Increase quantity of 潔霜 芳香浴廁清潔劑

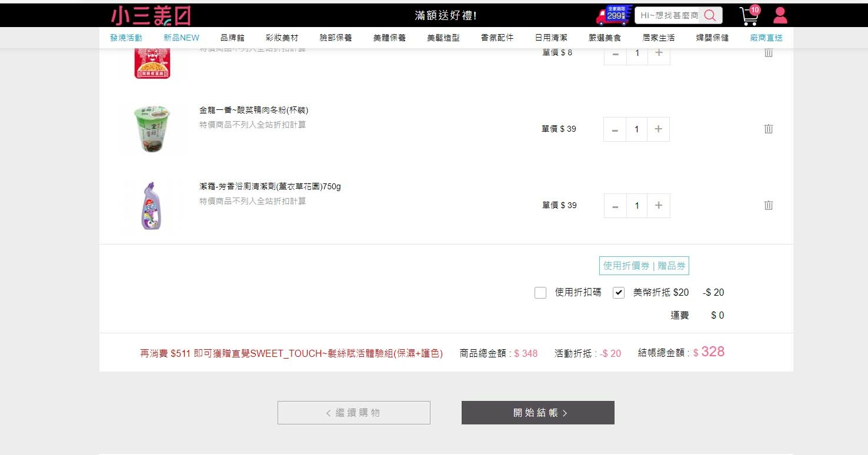pos(659,206)
